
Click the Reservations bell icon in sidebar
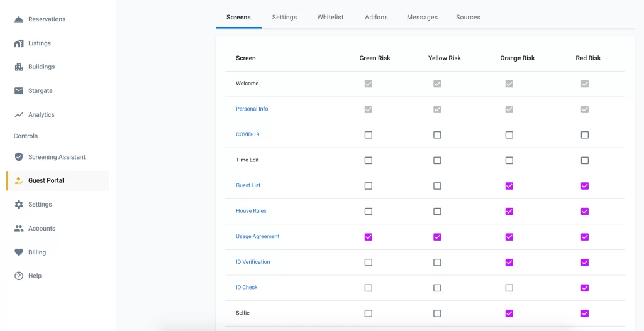tap(19, 19)
